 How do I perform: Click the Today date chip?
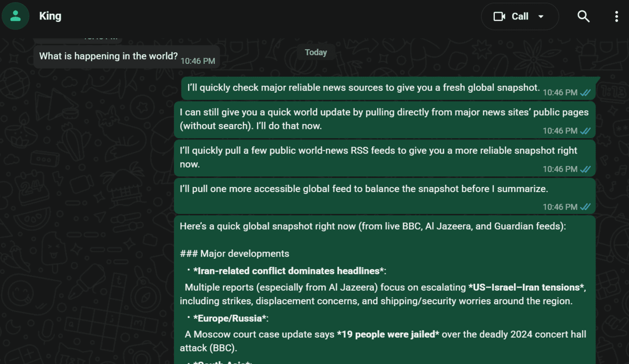click(316, 52)
